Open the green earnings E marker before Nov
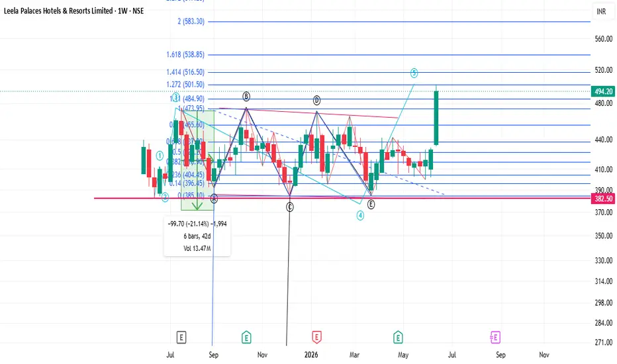The height and width of the screenshot is (364, 617). (246, 338)
